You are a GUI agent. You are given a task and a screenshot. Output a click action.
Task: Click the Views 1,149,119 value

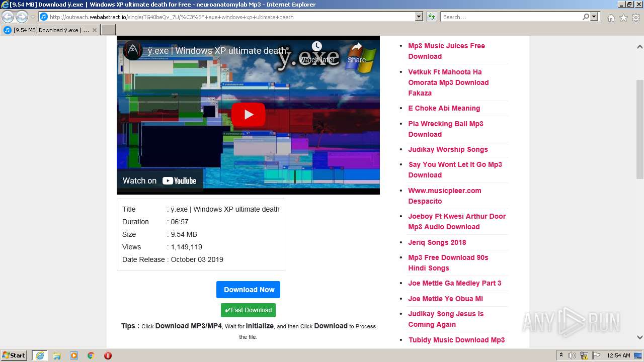186,247
